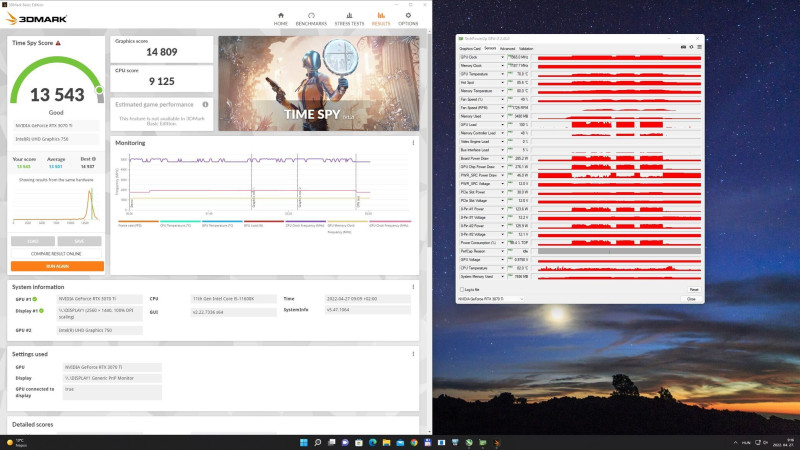Image resolution: width=800 pixels, height=450 pixels.
Task: Click the Save button in 3DMark
Action: (79, 241)
